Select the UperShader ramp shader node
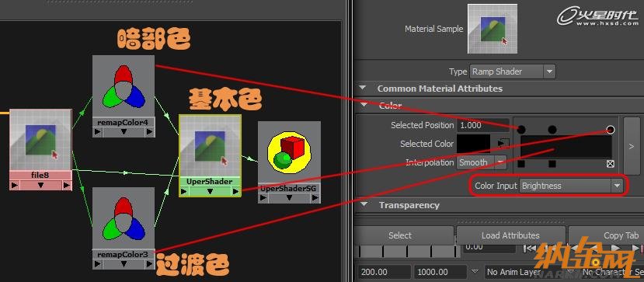 click(x=210, y=146)
